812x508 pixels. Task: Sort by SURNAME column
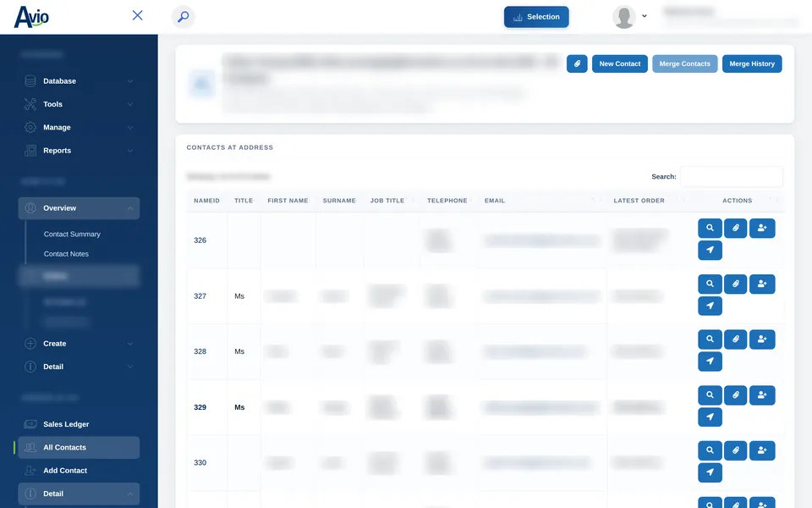(x=339, y=201)
